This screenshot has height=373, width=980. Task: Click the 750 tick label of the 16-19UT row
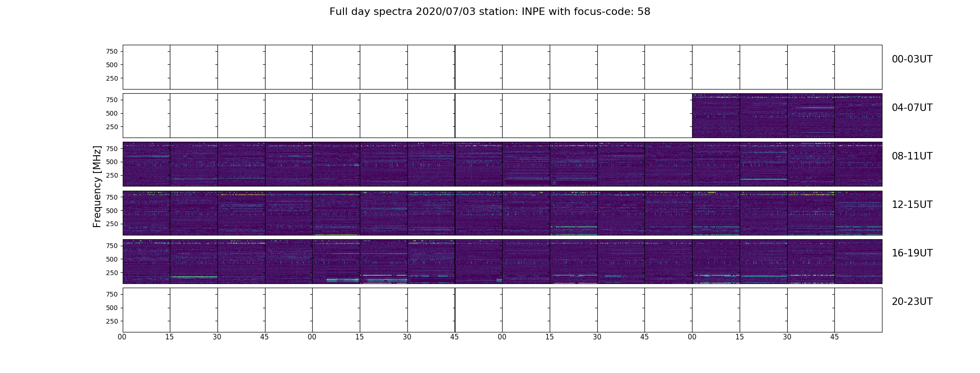[112, 246]
